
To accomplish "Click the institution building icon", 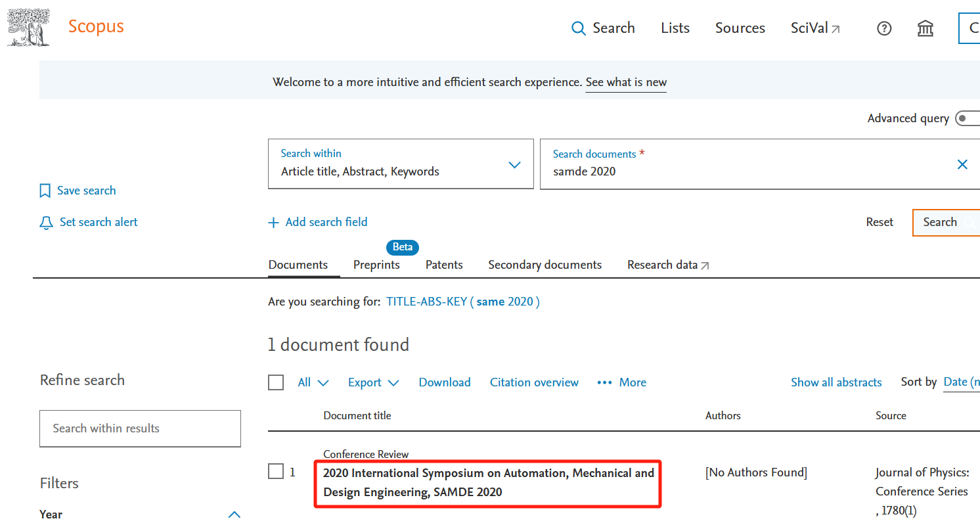I will [x=925, y=28].
